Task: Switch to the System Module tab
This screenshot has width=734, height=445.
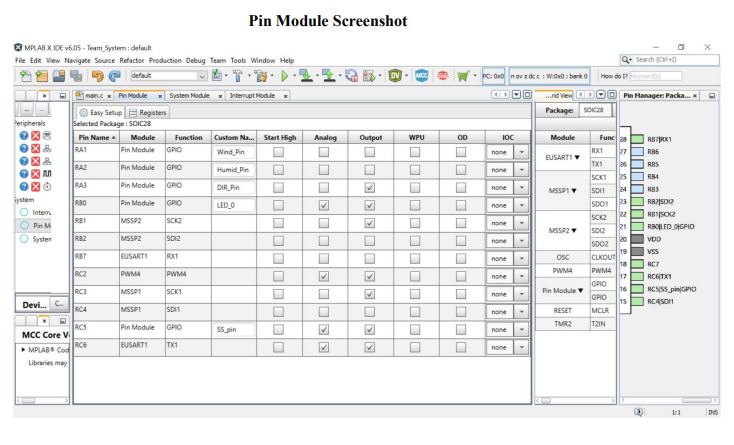Action: pos(189,95)
